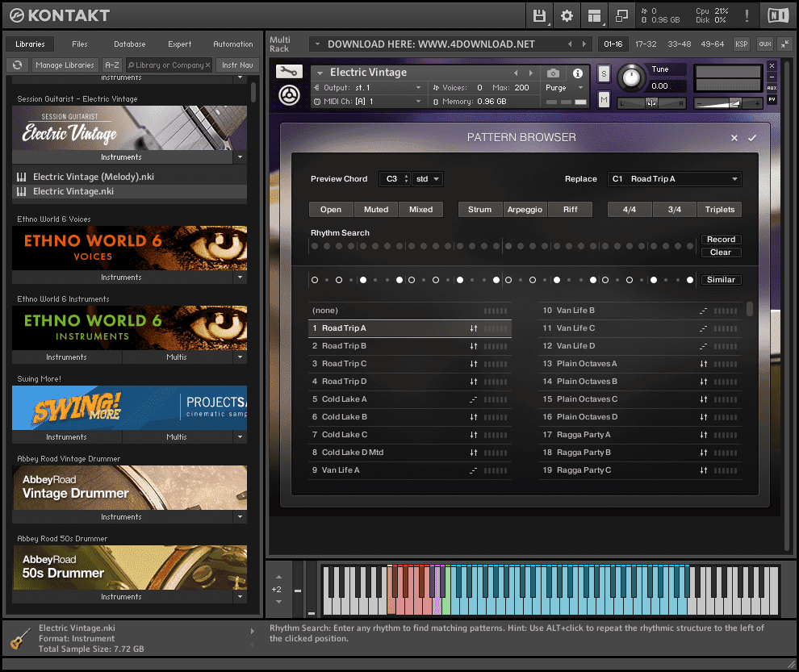Click the Similar patterns button
This screenshot has width=799, height=672.
pyautogui.click(x=721, y=280)
